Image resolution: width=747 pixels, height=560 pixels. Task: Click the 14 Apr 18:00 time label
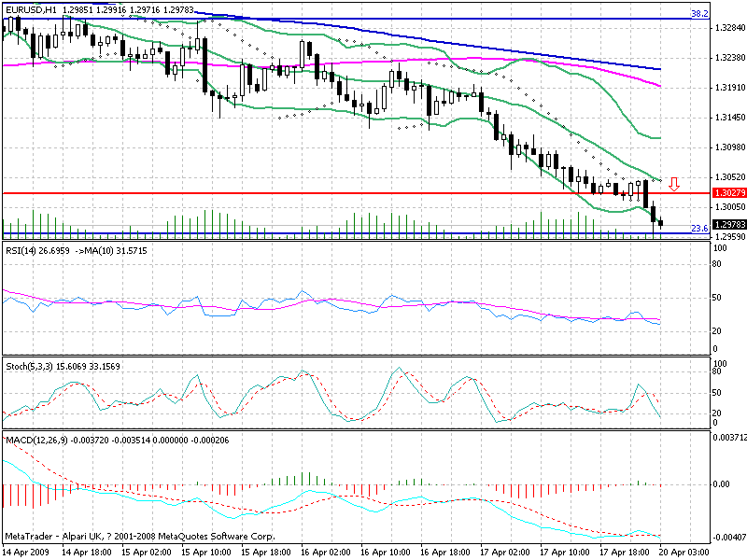(87, 553)
